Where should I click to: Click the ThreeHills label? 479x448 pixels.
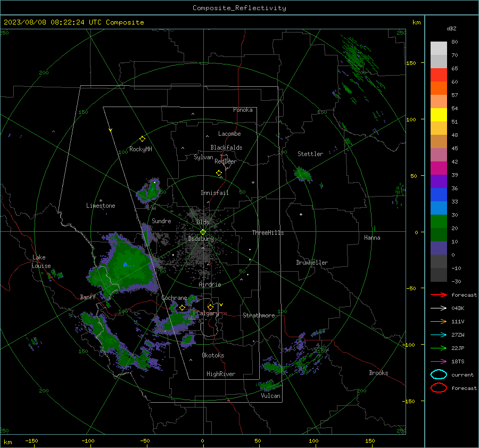pyautogui.click(x=268, y=233)
